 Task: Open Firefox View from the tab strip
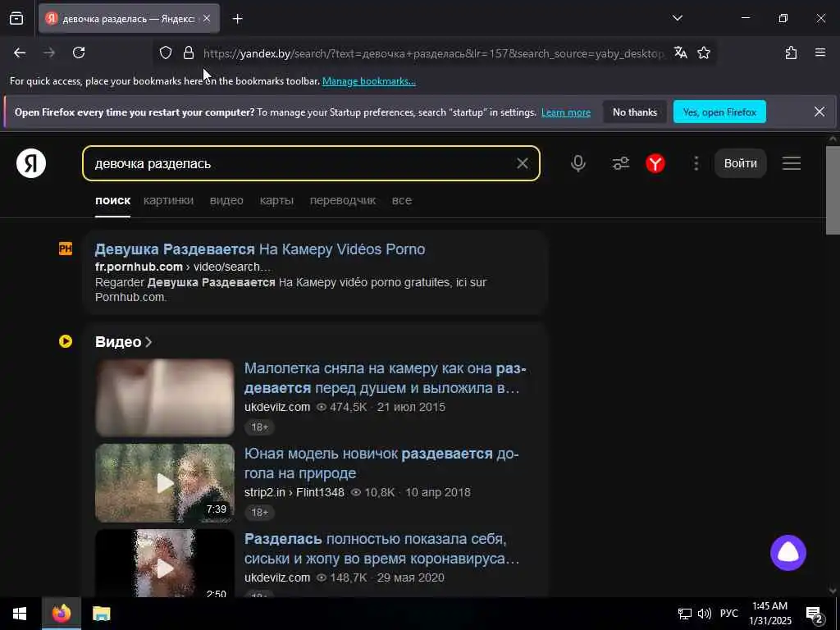point(16,19)
